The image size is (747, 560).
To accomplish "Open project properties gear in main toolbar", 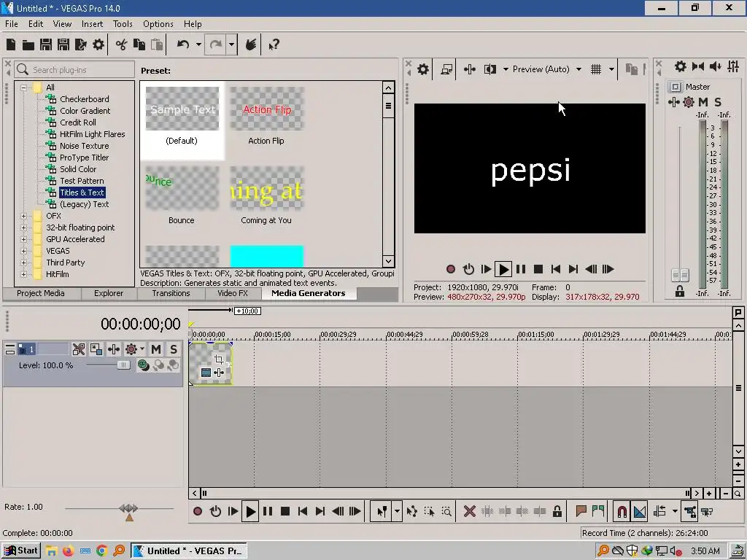I will coord(98,44).
